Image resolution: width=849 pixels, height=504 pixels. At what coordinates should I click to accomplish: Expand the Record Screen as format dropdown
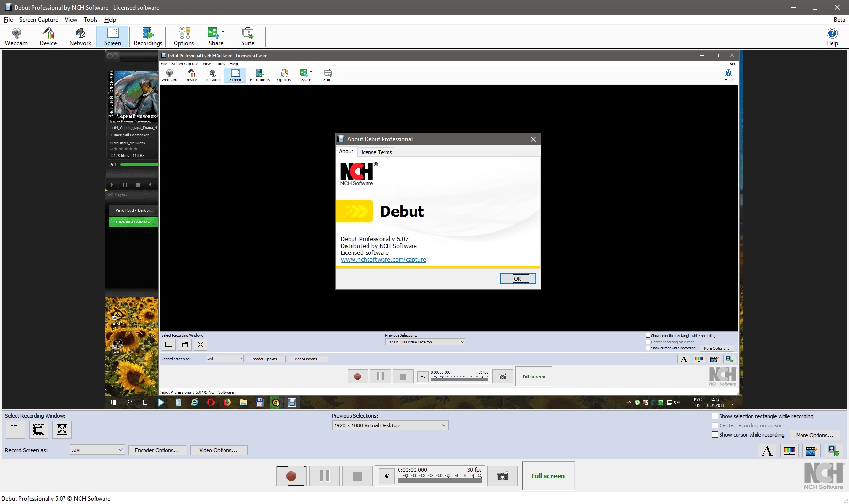(x=97, y=450)
